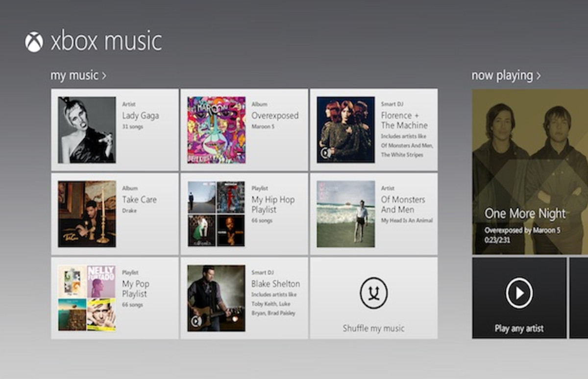Click the dark tile right of Play any artist
Viewport: 588px width, 379px height.
tap(579, 298)
